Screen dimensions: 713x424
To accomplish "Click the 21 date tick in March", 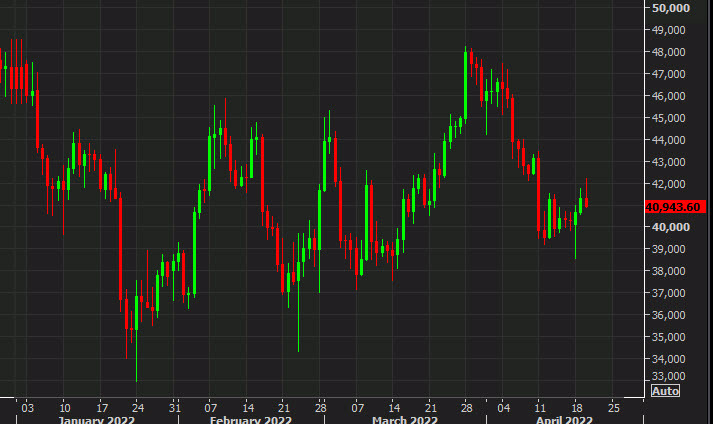I will [430, 408].
